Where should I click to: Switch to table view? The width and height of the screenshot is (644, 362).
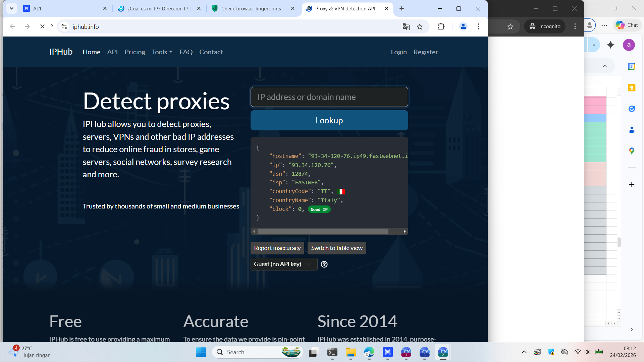(x=337, y=248)
